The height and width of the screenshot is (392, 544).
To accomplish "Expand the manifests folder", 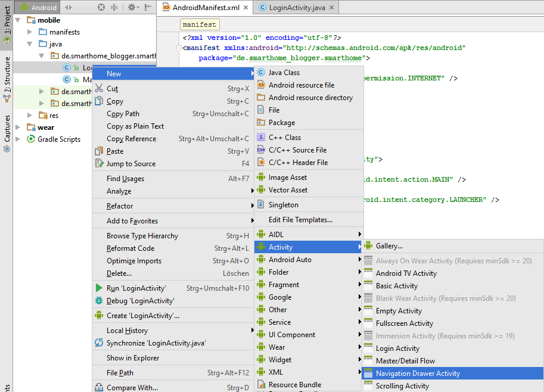I will pos(29,32).
